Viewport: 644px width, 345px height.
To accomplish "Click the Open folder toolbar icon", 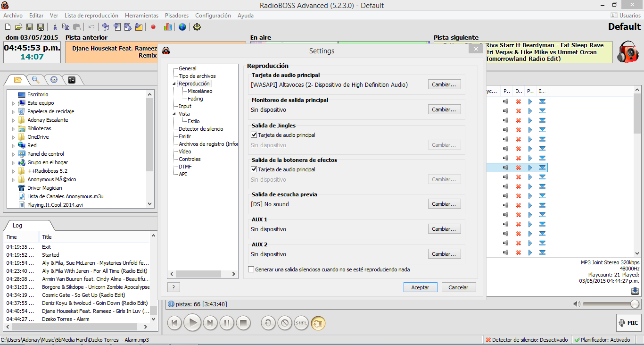I will 18,27.
